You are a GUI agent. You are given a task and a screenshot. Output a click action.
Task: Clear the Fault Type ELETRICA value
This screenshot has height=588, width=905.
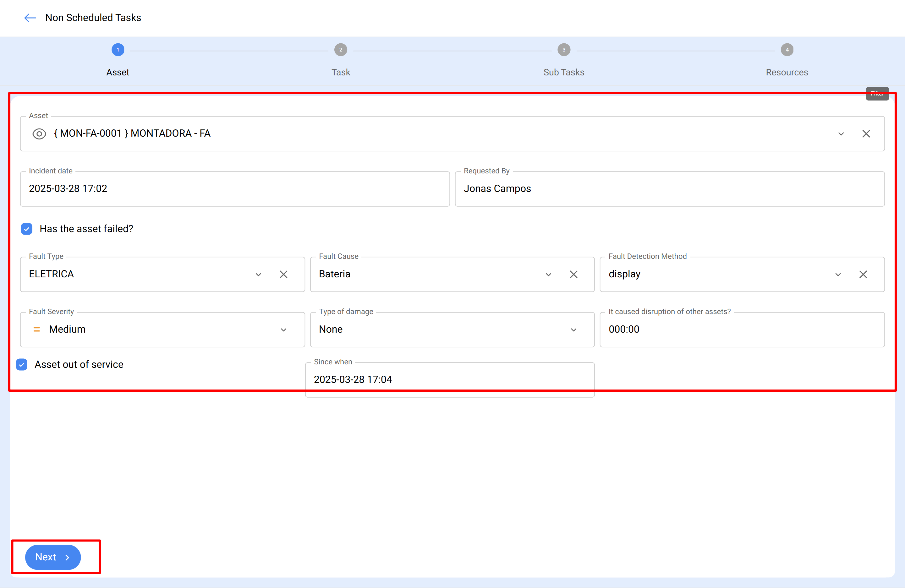click(x=283, y=275)
